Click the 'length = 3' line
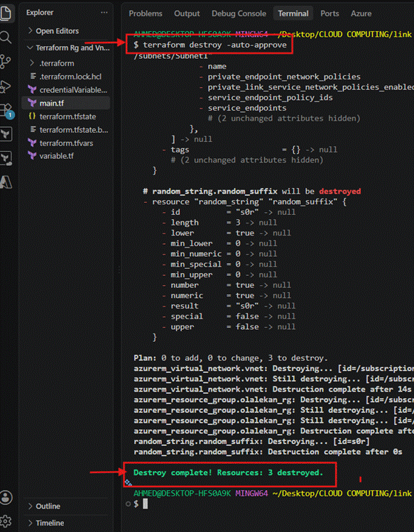The image size is (414, 532). pos(219,223)
